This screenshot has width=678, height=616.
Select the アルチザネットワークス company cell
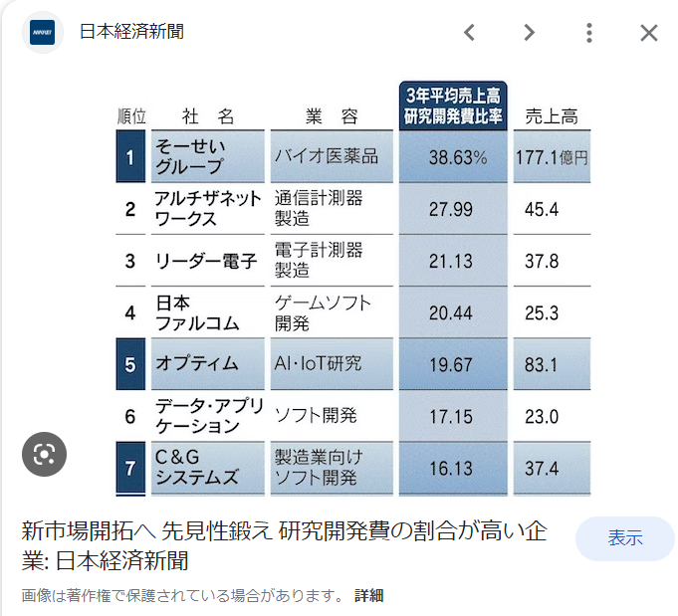tap(207, 209)
